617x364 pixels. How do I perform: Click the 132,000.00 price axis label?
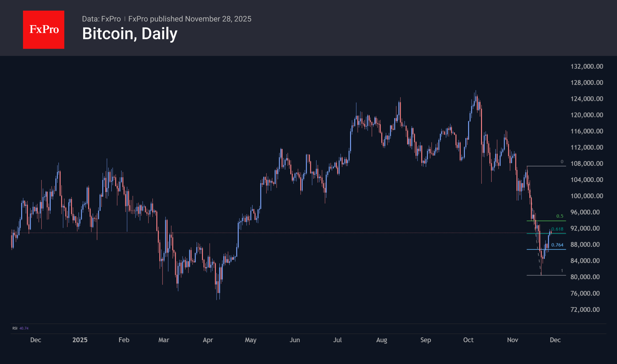click(587, 66)
